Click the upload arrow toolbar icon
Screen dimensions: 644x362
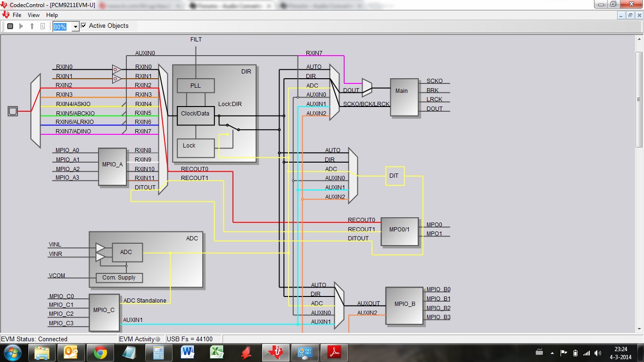tap(32, 26)
